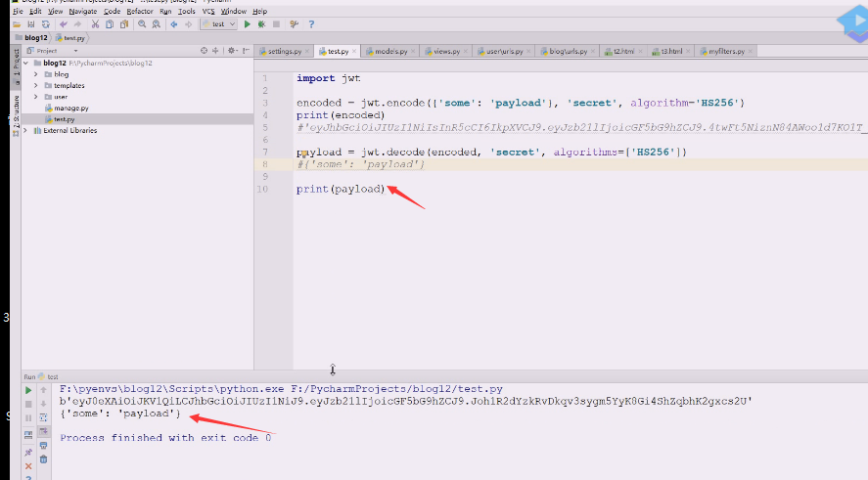Click the Cut scissors icon
Viewport: 868px width, 480px height.
(95, 24)
